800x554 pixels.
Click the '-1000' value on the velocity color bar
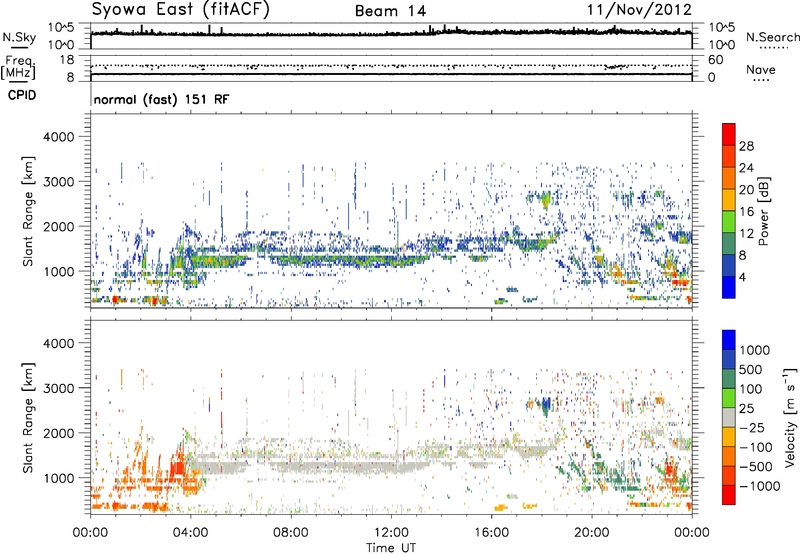click(760, 486)
